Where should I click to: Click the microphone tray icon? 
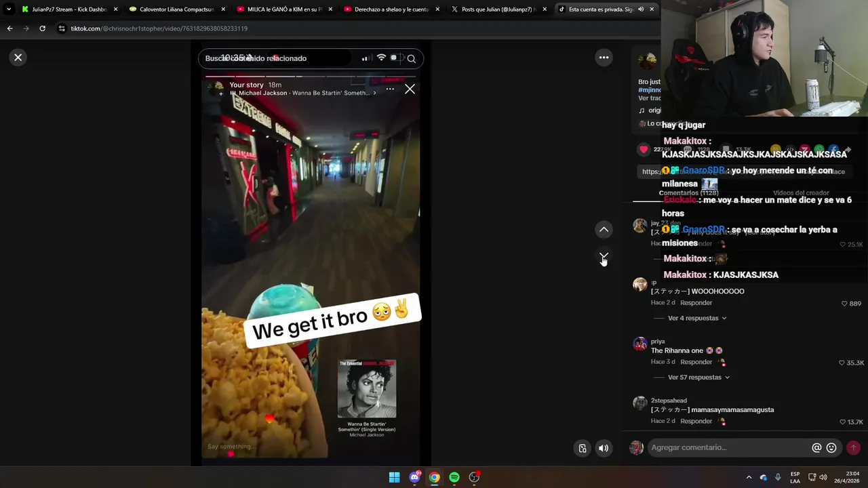coord(778,477)
